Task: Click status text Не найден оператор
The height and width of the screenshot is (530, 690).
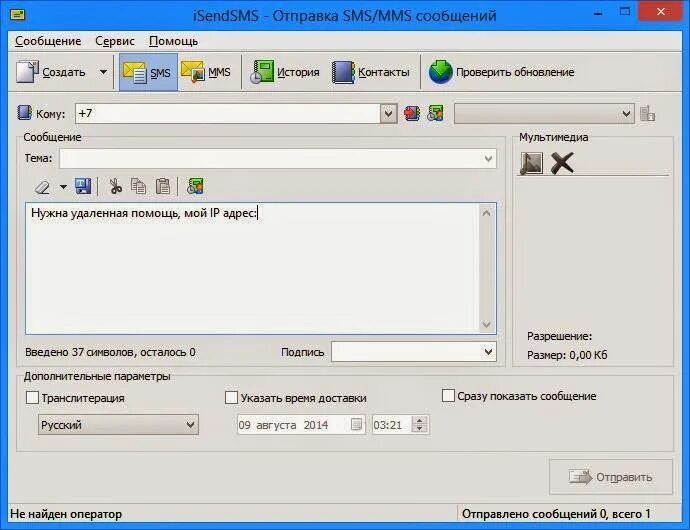Action: click(x=66, y=514)
